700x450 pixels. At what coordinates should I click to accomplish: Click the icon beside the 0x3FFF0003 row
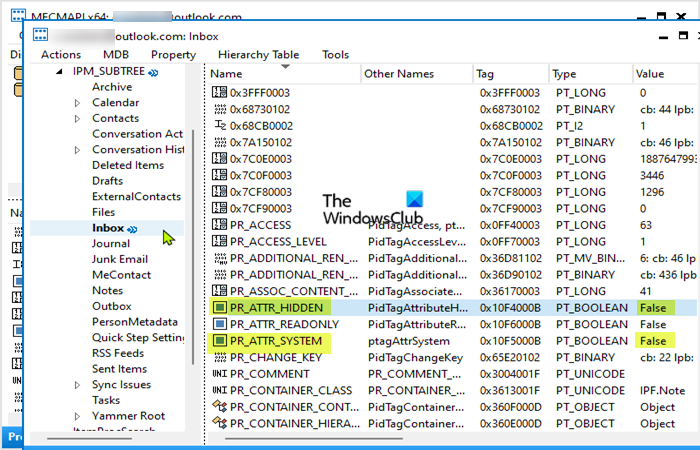[x=220, y=92]
